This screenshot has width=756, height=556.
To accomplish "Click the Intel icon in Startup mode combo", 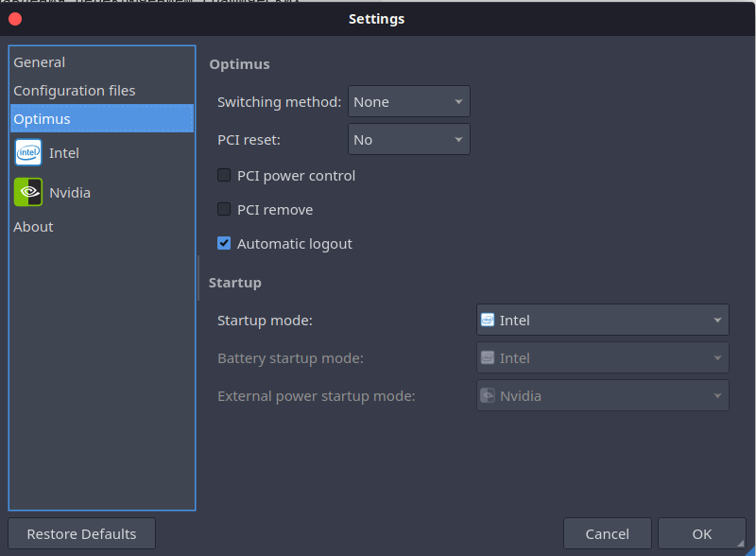I will [x=488, y=320].
